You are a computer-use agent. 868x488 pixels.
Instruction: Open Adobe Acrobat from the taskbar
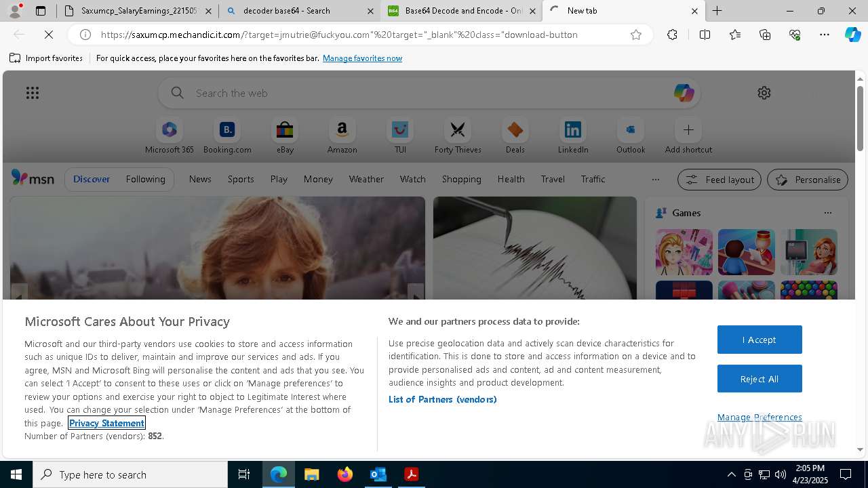pyautogui.click(x=411, y=474)
